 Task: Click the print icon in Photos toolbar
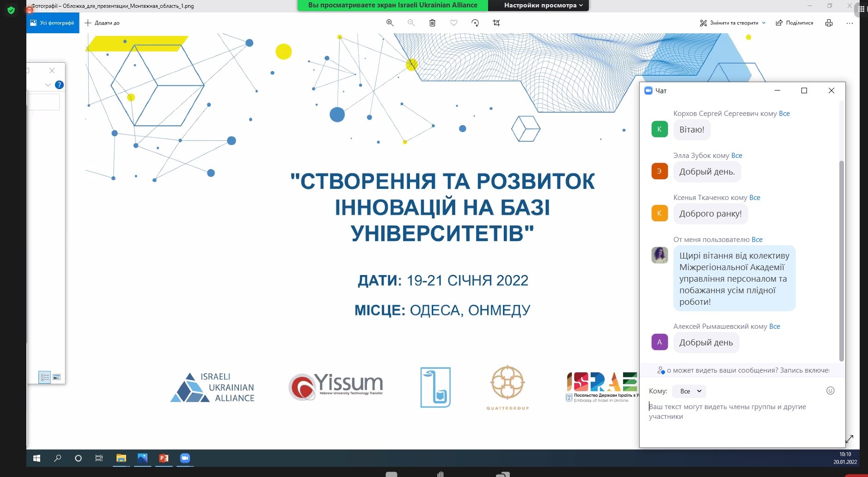click(829, 23)
